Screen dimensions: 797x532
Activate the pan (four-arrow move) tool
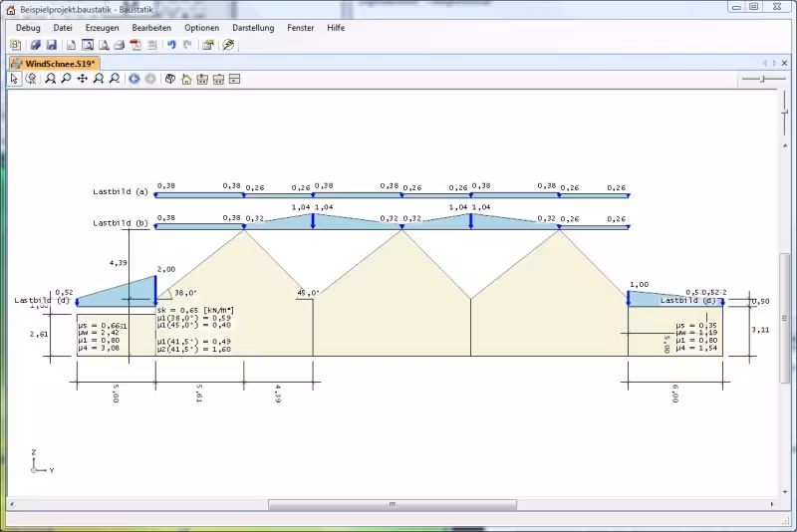tap(83, 79)
